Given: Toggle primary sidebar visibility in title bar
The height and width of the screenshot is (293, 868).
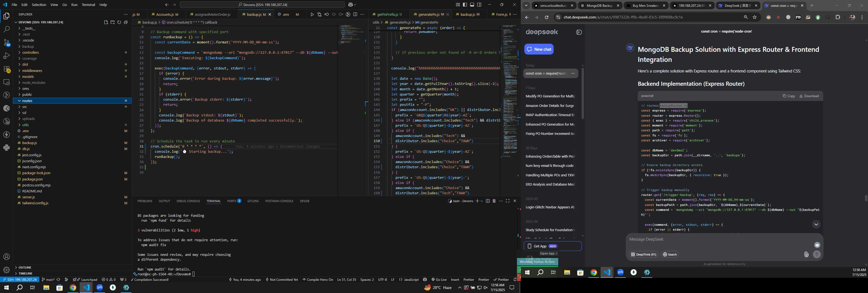Looking at the screenshot, I should [x=465, y=5].
